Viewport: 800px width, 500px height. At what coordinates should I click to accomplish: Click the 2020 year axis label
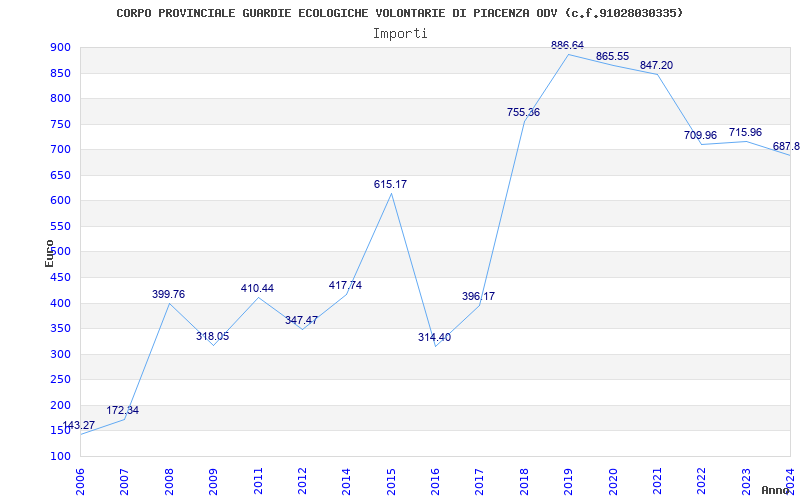click(613, 481)
